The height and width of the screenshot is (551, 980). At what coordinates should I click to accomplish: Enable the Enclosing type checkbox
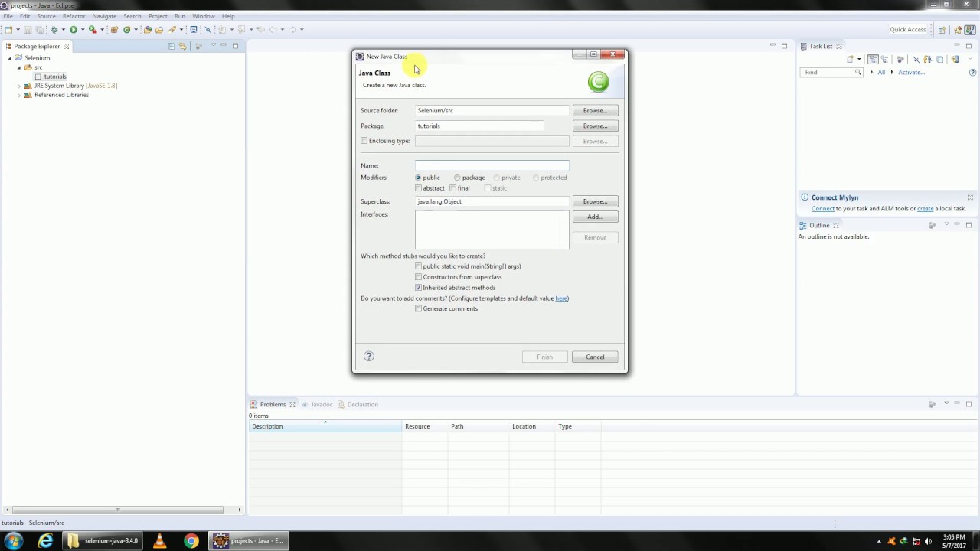pos(364,141)
